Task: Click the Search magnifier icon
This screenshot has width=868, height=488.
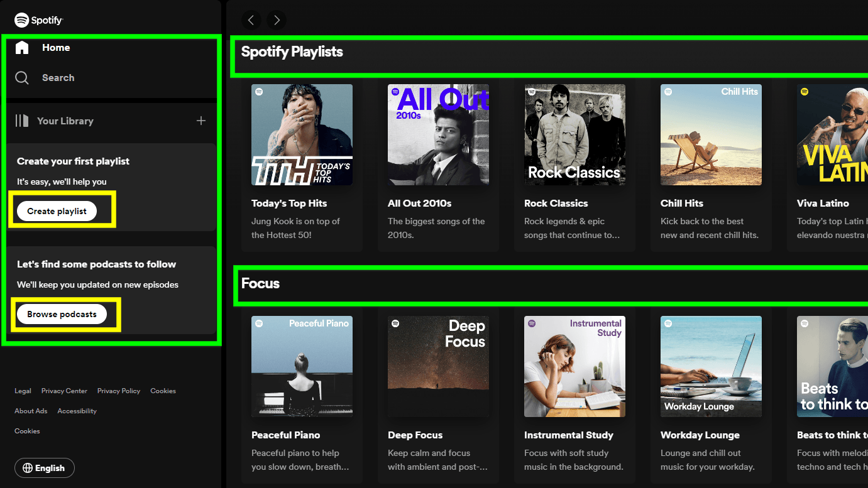Action: point(22,78)
